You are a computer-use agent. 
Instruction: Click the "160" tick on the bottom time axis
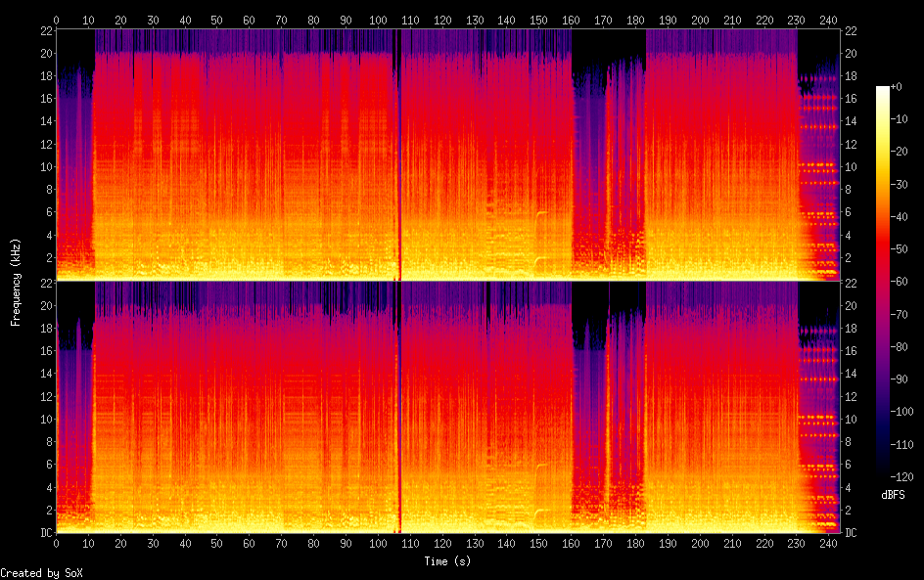pyautogui.click(x=571, y=544)
